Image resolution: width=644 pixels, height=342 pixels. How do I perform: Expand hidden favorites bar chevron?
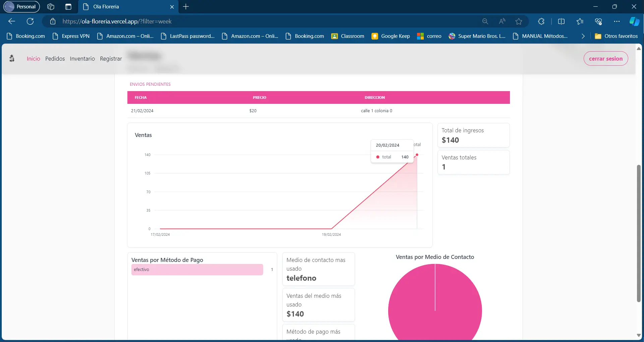click(x=583, y=36)
